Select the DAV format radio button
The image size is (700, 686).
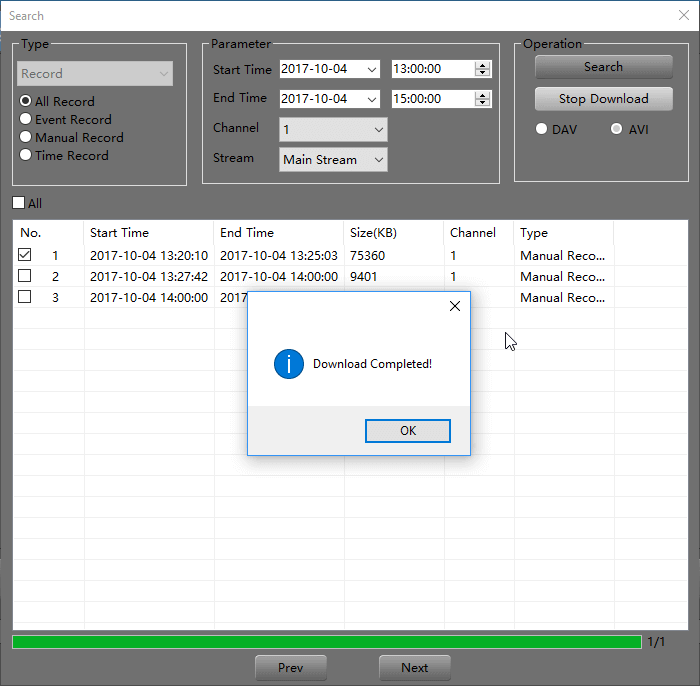[542, 129]
